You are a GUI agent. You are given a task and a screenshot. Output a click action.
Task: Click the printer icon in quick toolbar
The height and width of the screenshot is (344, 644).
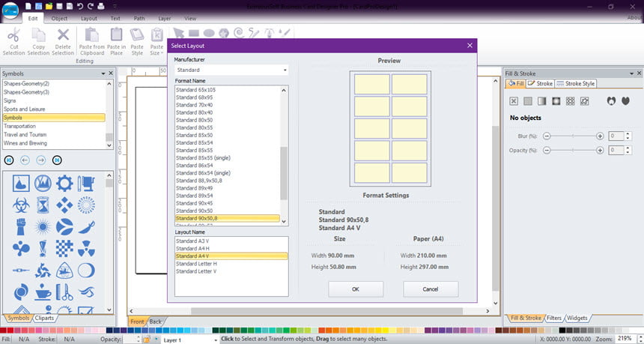coord(101,6)
